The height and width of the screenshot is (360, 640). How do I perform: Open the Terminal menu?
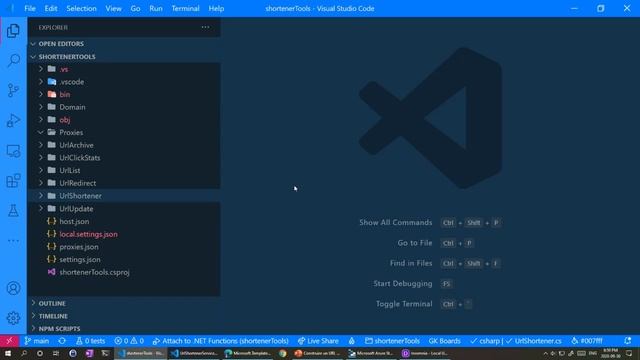tap(185, 9)
